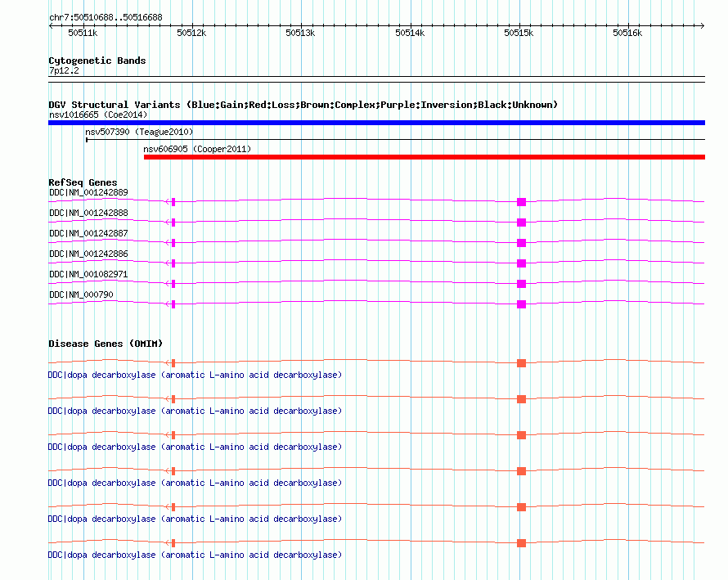Screen dimensions: 728x580
Task: Click the DDC|NM_001242888 transcript label
Action: tap(88, 214)
